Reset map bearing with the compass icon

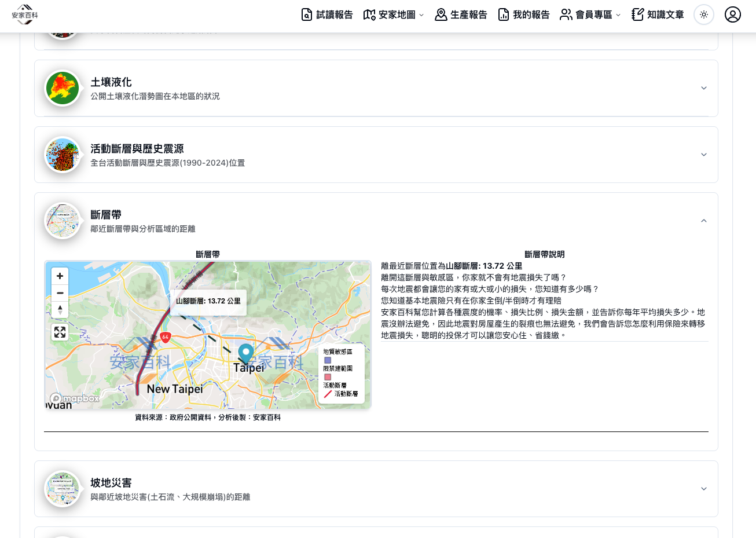pos(60,309)
